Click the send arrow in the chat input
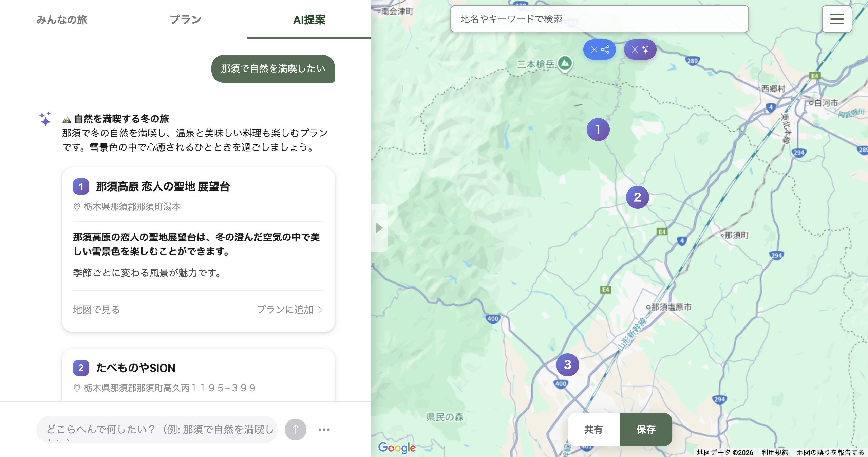Viewport: 868px width, 457px height. click(296, 429)
